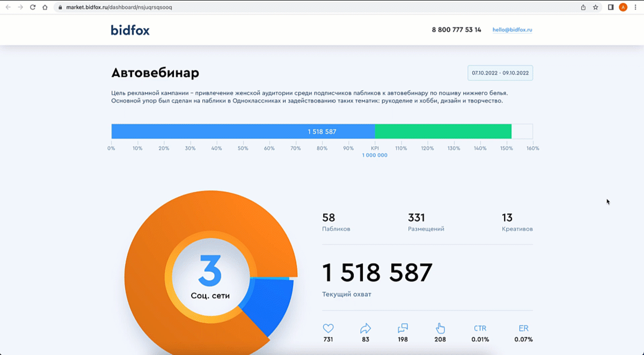644x355 pixels.
Task: Reload the page with refresh icon
Action: pos(33,8)
